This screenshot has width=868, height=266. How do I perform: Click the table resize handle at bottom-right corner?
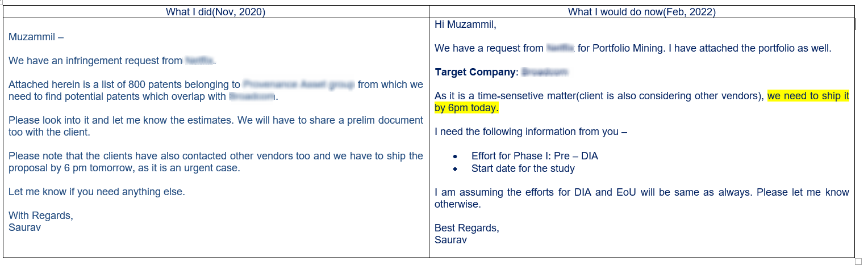[x=858, y=261]
